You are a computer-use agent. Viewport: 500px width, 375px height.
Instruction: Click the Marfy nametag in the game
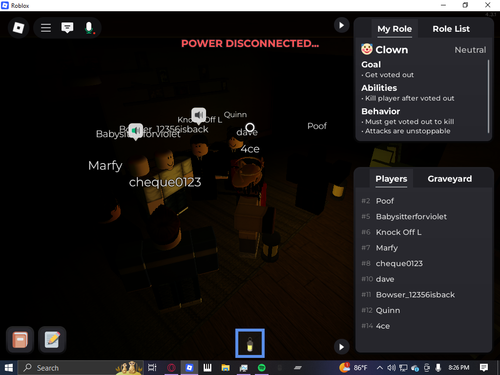(x=105, y=165)
